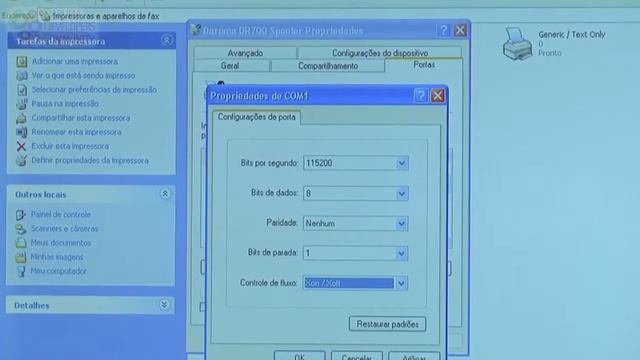Click the Impressoras e aparelhos de fax address icon

point(45,16)
